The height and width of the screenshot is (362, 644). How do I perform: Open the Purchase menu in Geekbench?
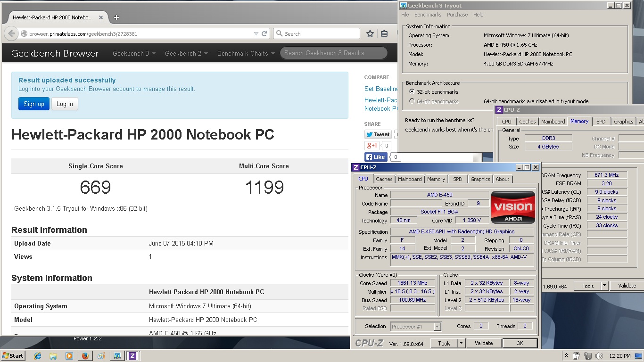click(x=457, y=15)
